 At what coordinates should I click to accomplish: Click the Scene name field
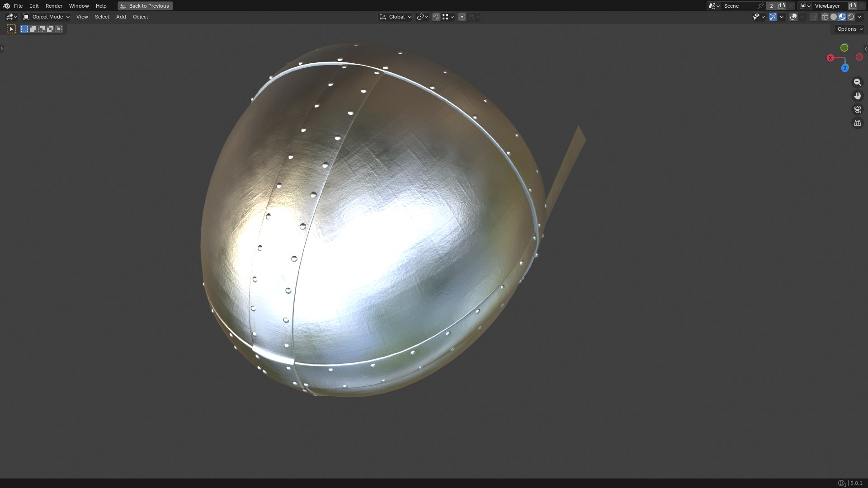click(739, 6)
